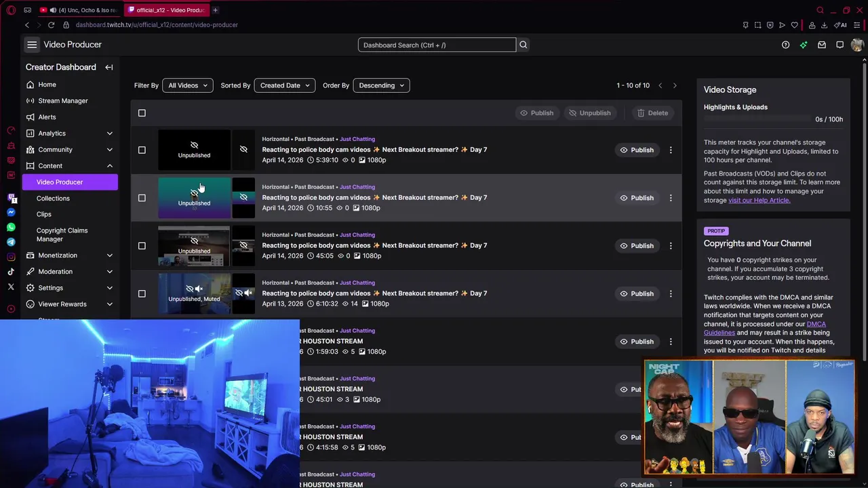Click the green sparkle icon in header

click(x=804, y=45)
